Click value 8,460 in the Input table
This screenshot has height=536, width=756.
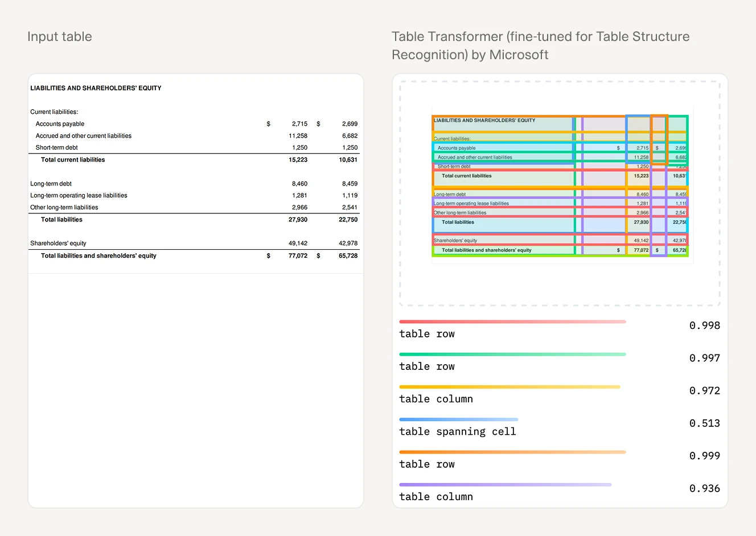300,183
